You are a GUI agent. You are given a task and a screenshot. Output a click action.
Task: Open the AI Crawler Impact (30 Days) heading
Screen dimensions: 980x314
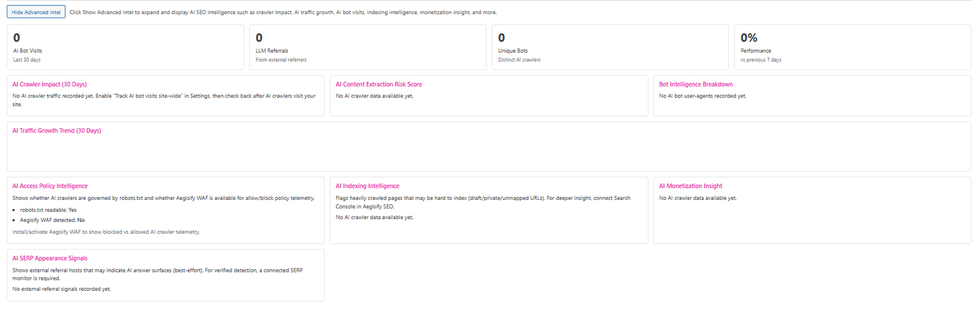pyautogui.click(x=50, y=85)
